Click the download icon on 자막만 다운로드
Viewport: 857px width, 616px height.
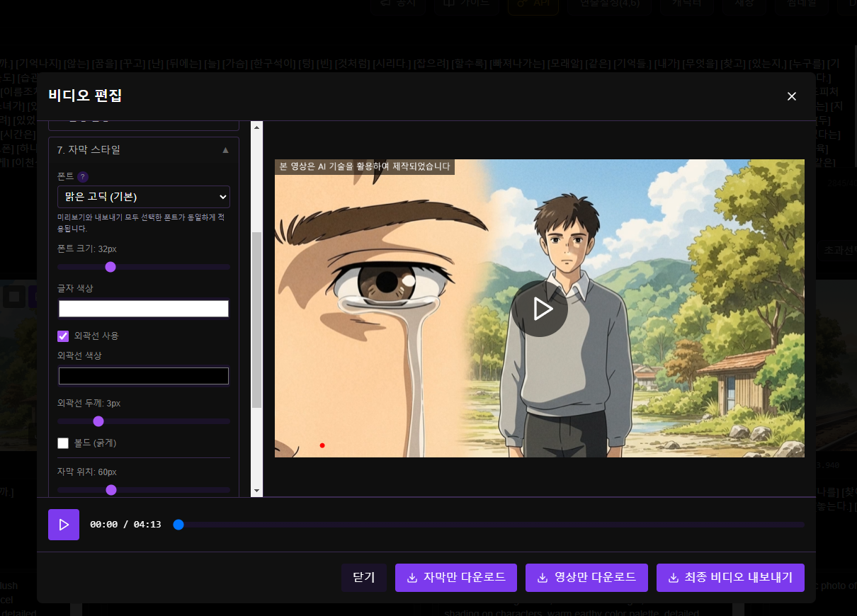412,578
